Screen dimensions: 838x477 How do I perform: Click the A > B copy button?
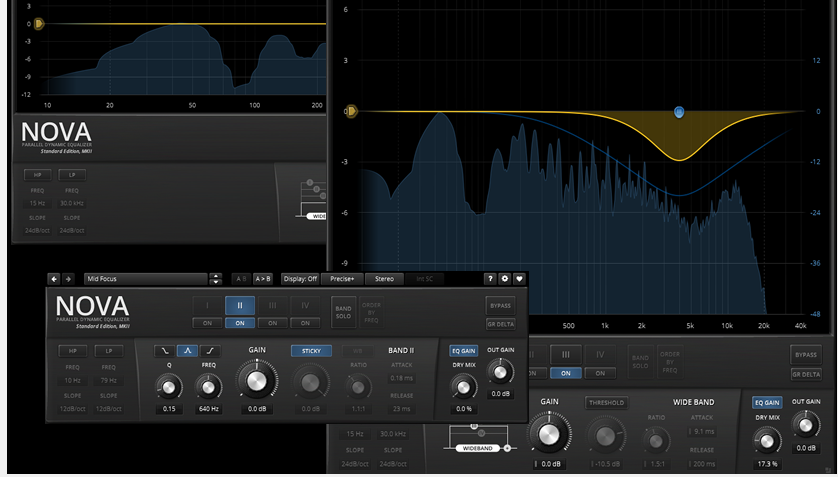tap(263, 279)
